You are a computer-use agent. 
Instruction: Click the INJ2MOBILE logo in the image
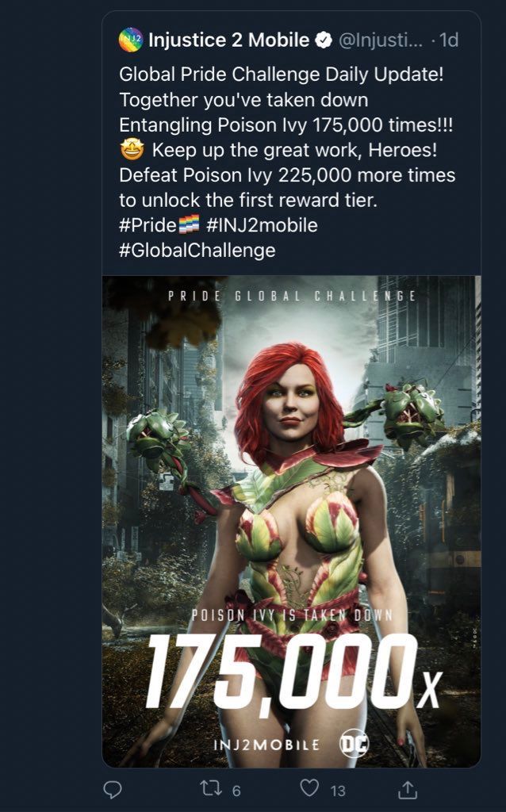pos(266,745)
